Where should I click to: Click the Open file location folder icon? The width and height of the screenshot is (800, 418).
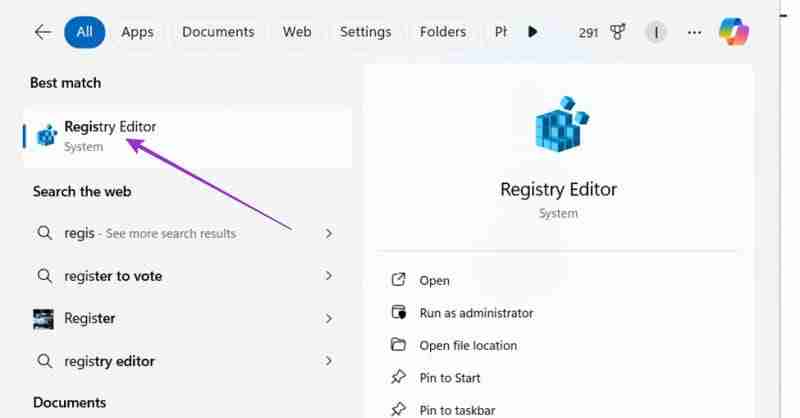[x=398, y=345]
